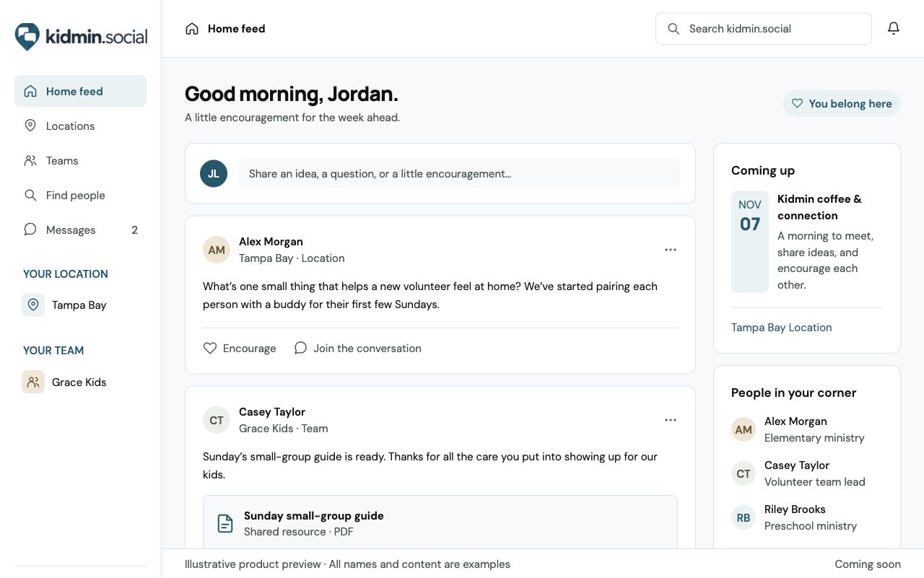Go to Home feed in sidebar
This screenshot has width=924, height=578.
tap(80, 91)
